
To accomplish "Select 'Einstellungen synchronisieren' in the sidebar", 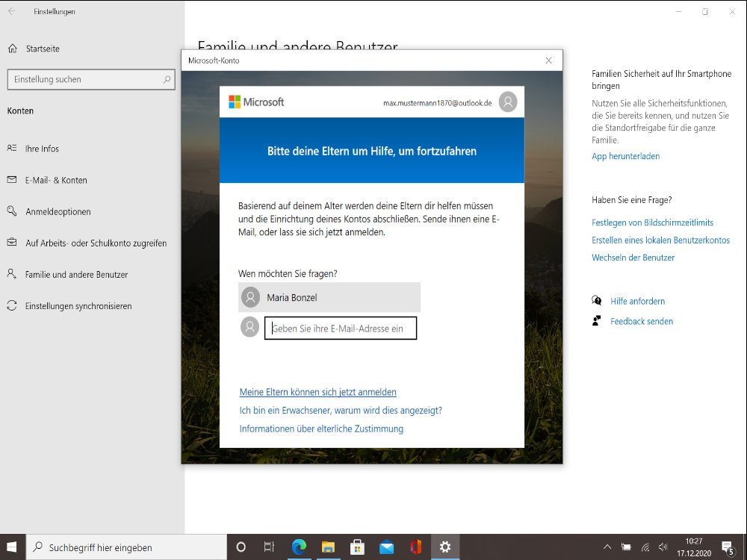I will tap(78, 306).
